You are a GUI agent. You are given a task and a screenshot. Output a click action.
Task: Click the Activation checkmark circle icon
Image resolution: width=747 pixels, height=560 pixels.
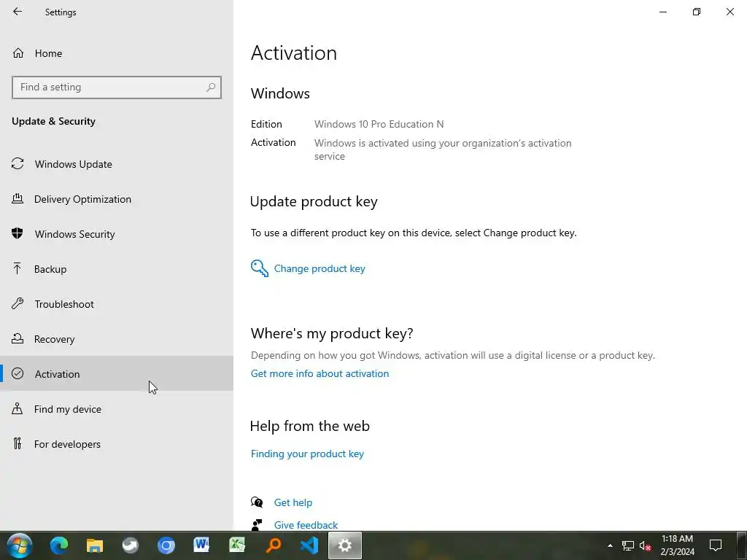point(18,373)
